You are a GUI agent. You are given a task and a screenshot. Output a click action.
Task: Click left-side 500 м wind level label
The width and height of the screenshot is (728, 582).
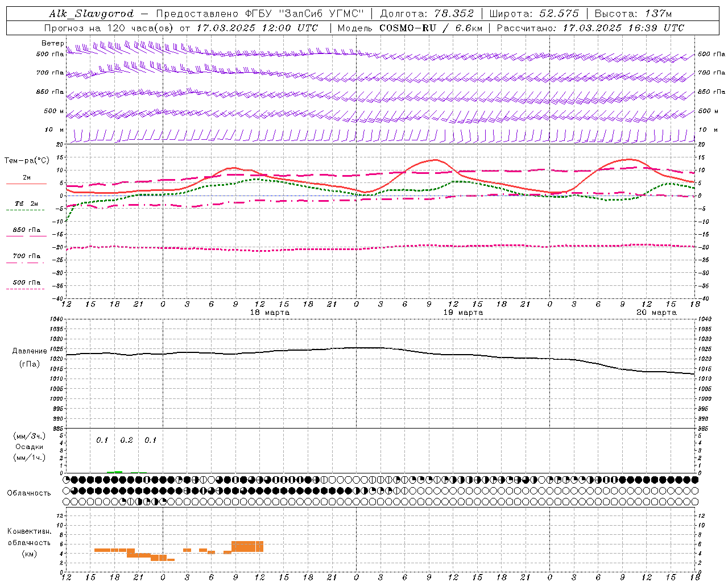(54, 111)
